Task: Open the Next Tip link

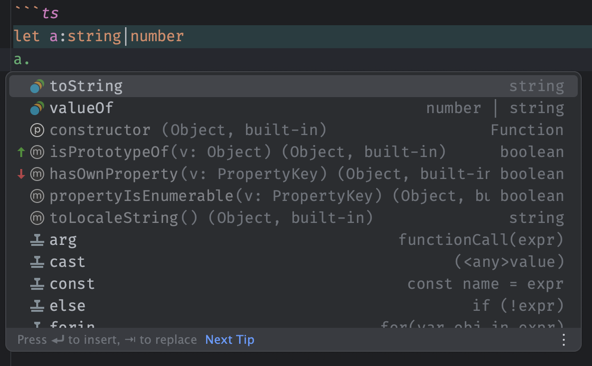Action: pos(230,340)
